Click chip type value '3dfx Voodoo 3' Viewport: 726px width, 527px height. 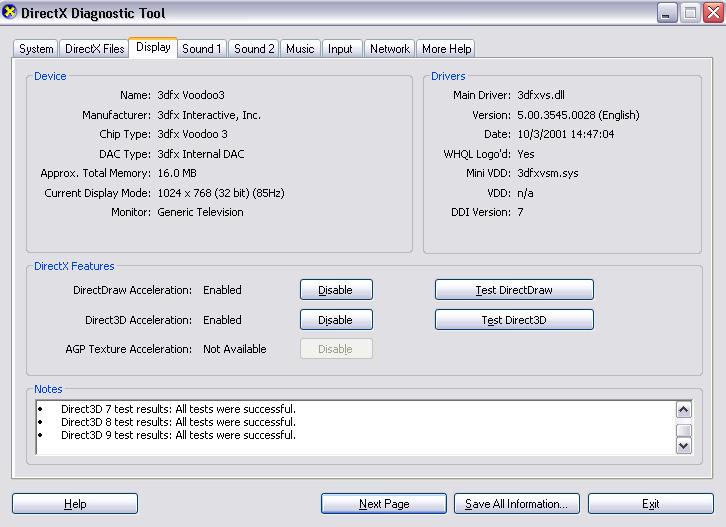(x=192, y=134)
